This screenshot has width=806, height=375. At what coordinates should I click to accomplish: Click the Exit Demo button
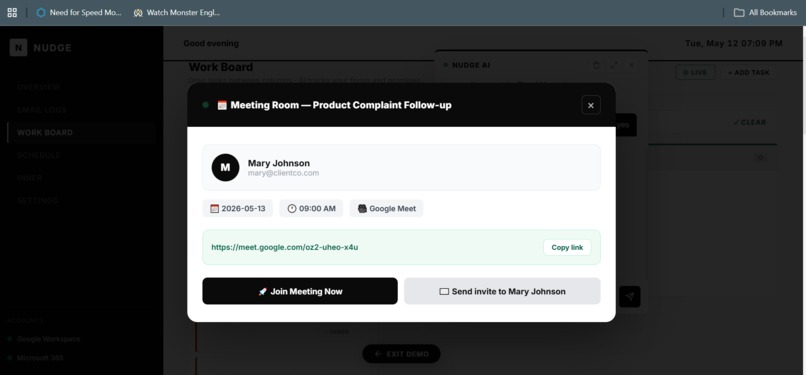point(401,354)
